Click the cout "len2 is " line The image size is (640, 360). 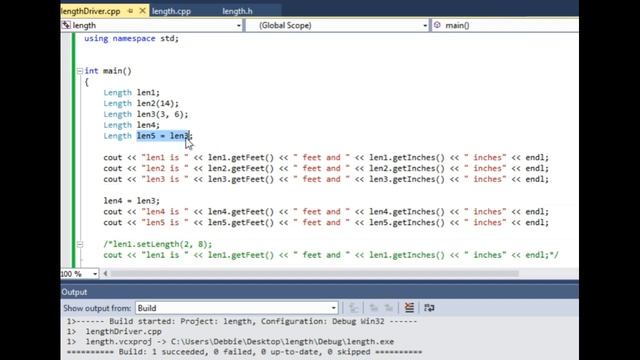(x=326, y=169)
